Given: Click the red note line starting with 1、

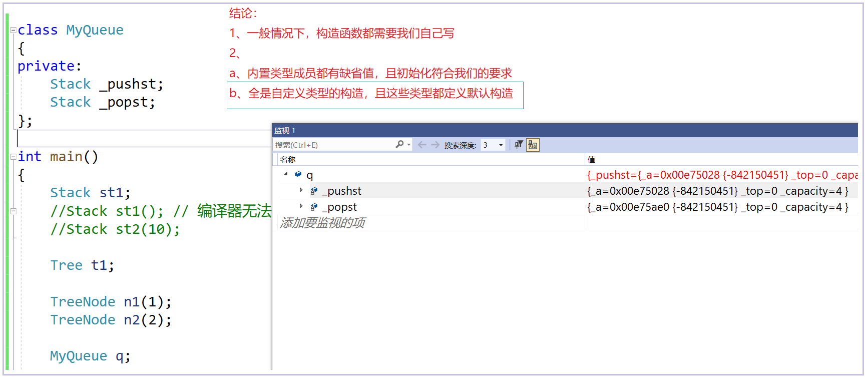Looking at the screenshot, I should [341, 34].
